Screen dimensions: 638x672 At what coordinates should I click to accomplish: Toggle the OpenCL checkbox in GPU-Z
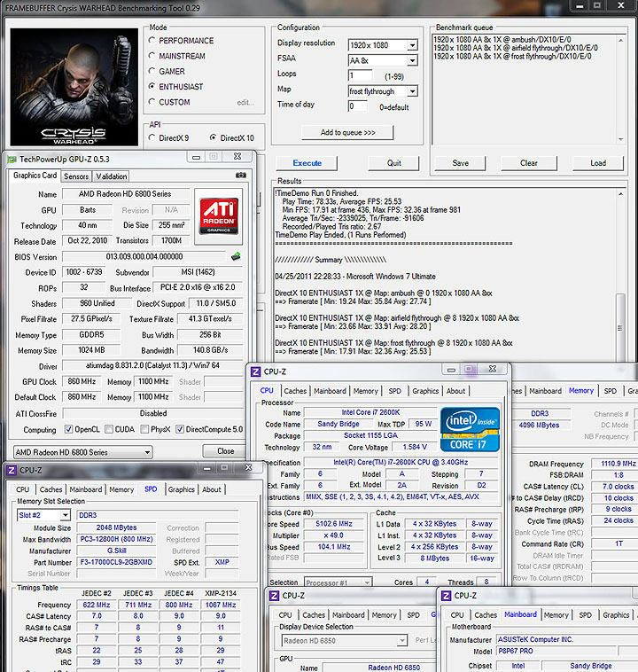68,429
